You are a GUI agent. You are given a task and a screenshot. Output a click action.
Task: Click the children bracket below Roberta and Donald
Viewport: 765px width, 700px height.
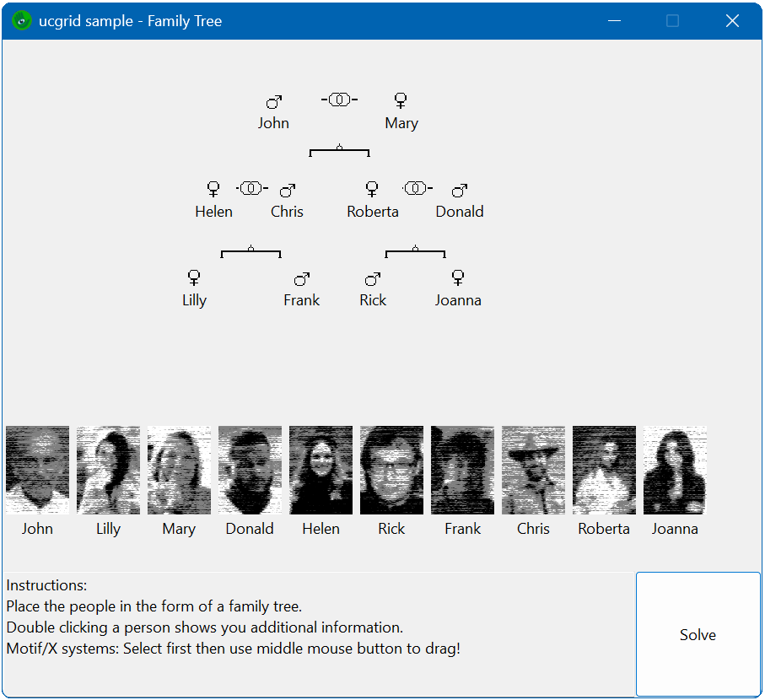coord(415,251)
